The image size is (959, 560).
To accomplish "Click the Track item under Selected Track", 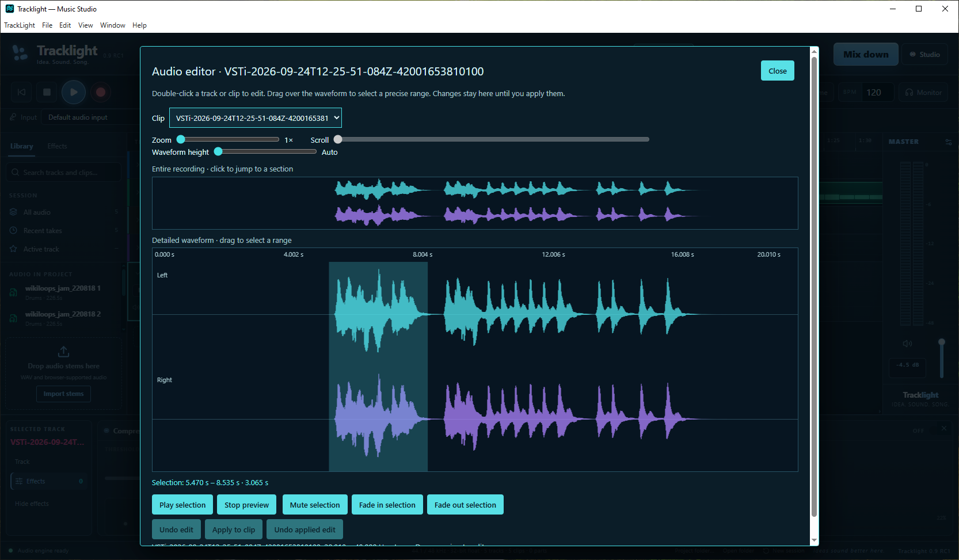I will (22, 462).
